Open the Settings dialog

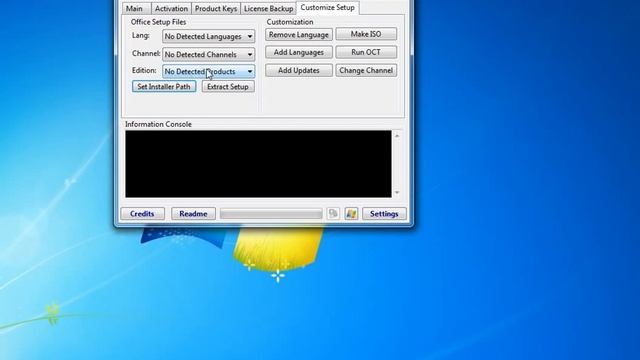[x=384, y=213]
